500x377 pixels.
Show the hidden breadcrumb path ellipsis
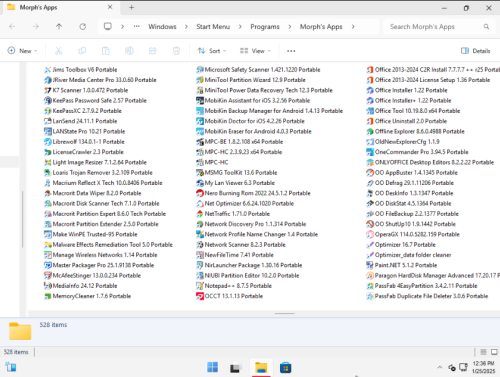[x=137, y=26]
